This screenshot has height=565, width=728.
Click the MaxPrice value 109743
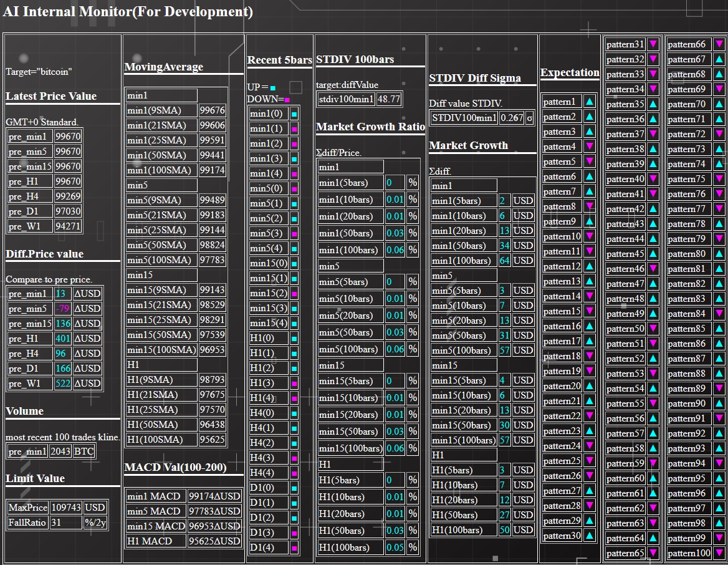tap(66, 507)
